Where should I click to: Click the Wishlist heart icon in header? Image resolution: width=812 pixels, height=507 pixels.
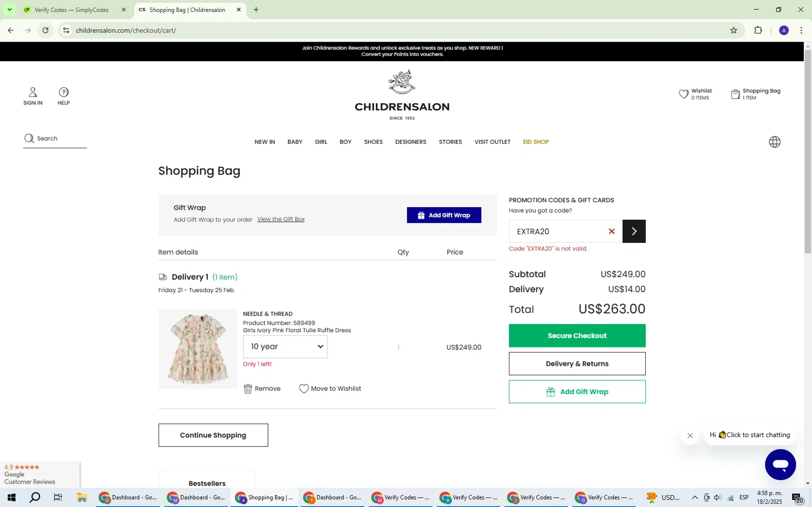684,94
